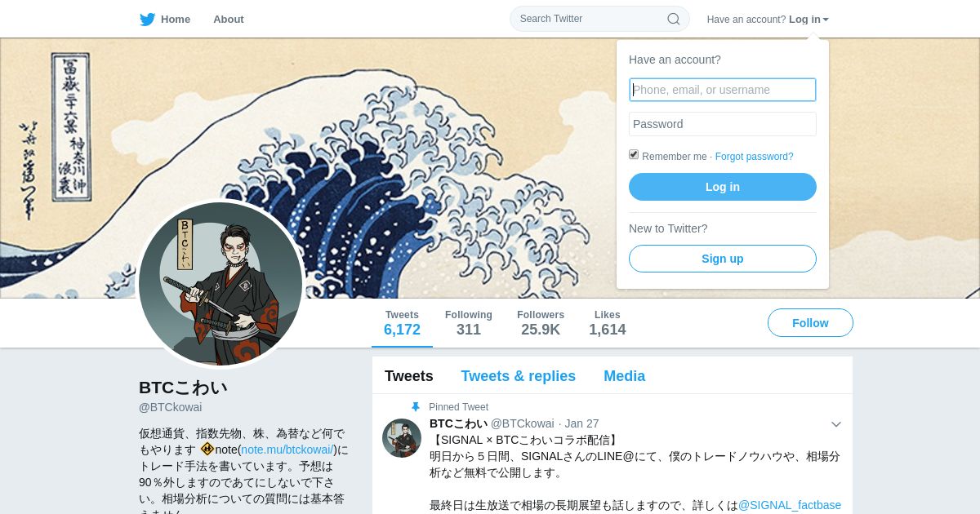Click the pinned tweet pin icon
The image size is (980, 514).
[x=416, y=407]
